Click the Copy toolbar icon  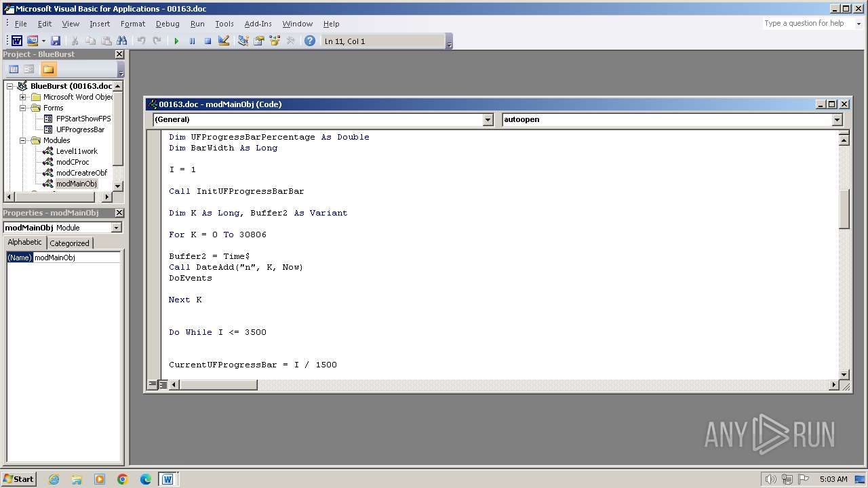coord(91,41)
